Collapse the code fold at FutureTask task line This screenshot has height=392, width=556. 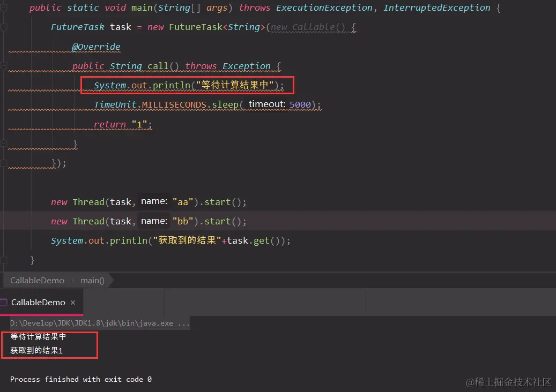click(x=4, y=27)
